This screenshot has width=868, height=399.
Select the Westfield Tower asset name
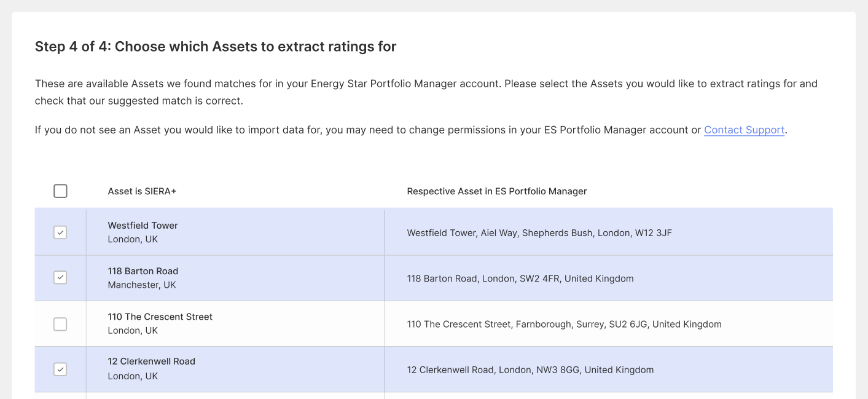tap(143, 226)
